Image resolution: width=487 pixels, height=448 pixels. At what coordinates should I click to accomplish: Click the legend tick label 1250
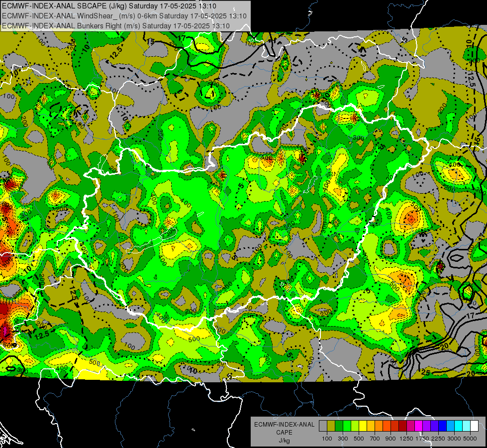tap(406, 439)
